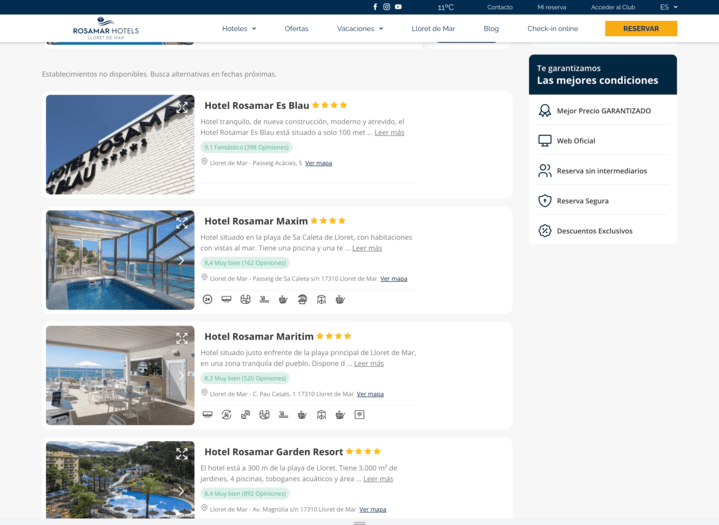
Task: Click the Hotel Rosamar Maritim title
Action: pos(259,337)
